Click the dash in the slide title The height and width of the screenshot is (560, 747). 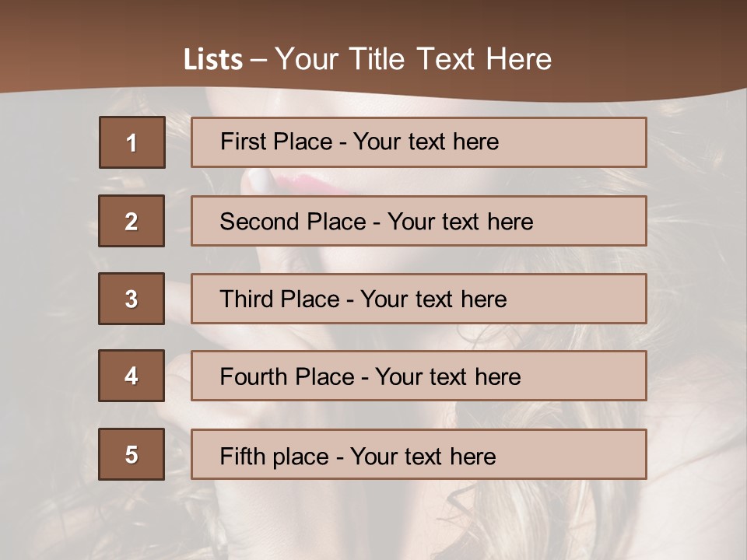pyautogui.click(x=259, y=61)
